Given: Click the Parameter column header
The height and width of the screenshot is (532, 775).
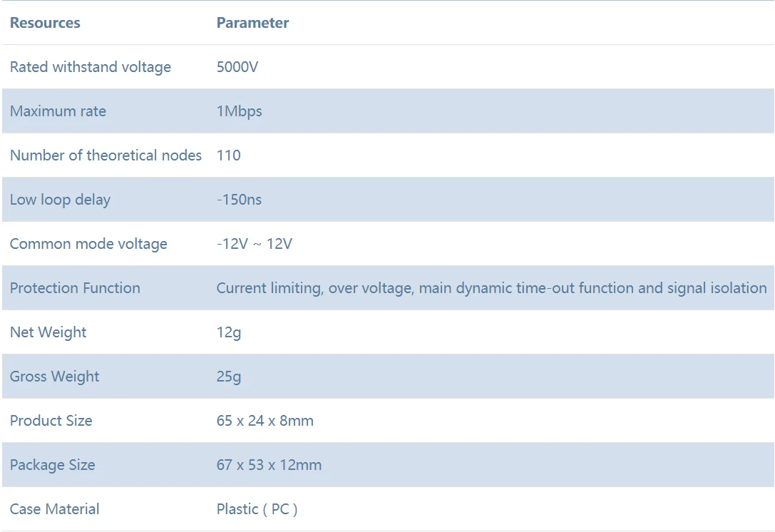Looking at the screenshot, I should pos(252,23).
